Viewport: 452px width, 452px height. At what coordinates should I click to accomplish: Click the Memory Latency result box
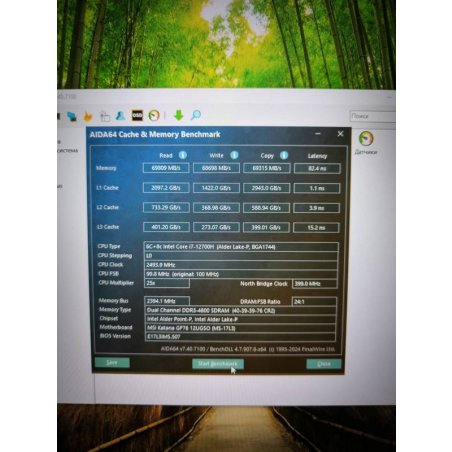coord(317,168)
